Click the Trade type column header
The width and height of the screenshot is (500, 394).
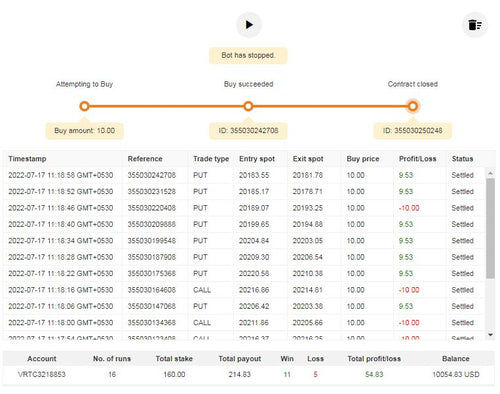211,159
